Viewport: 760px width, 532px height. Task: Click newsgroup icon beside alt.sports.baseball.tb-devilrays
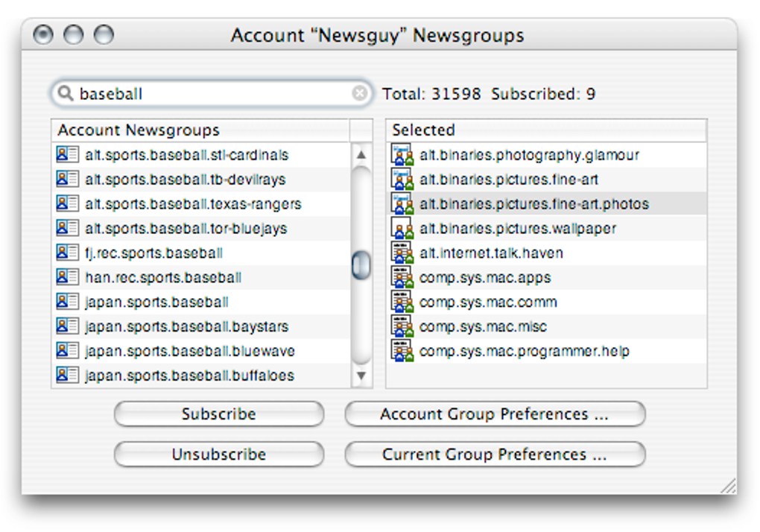point(67,179)
